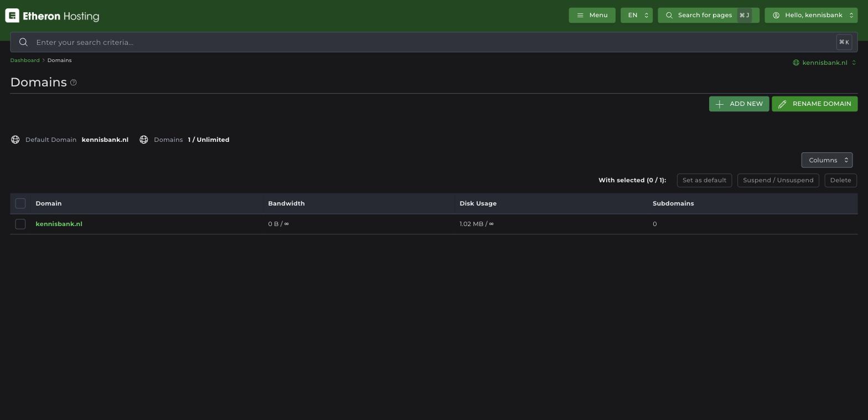The height and width of the screenshot is (420, 868).
Task: Focus the search criteria field
Action: coord(434,42)
